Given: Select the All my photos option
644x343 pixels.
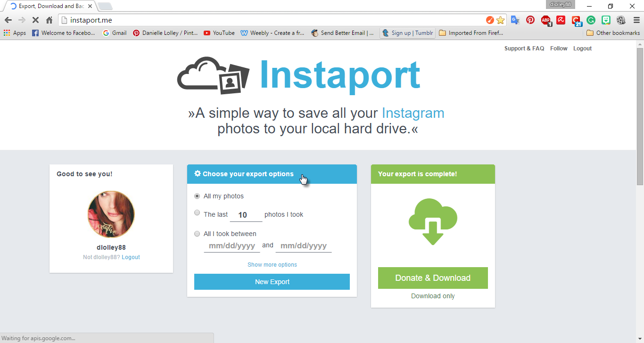Looking at the screenshot, I should [197, 196].
